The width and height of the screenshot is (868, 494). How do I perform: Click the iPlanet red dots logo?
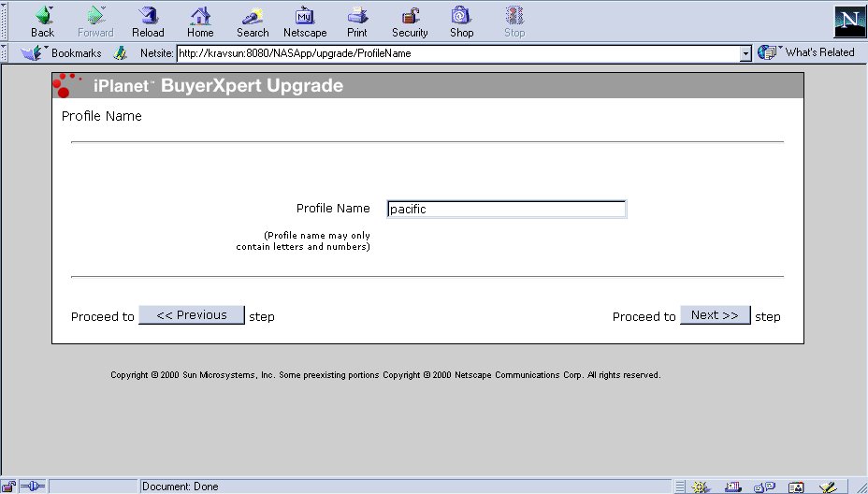coord(66,85)
